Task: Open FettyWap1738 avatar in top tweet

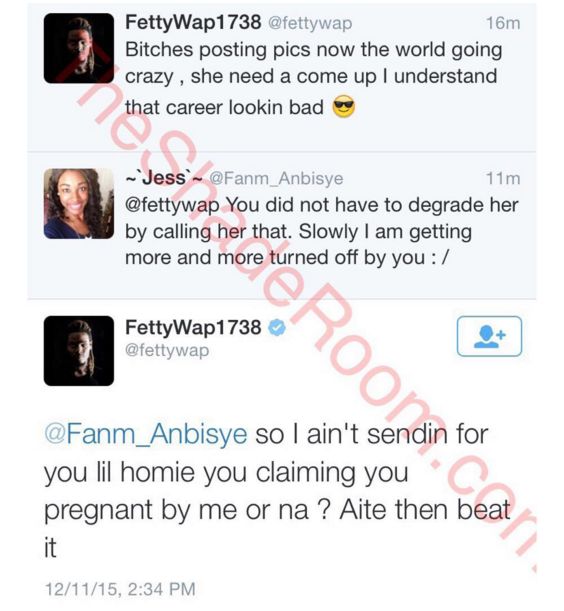Action: [79, 48]
